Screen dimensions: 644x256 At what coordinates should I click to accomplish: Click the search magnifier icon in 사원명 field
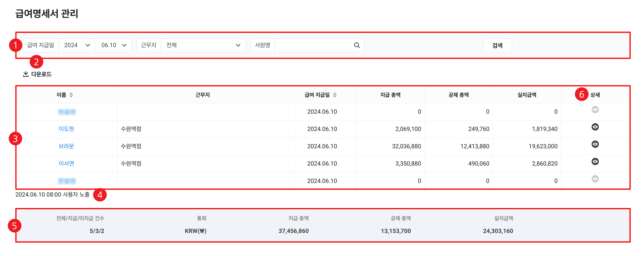357,45
